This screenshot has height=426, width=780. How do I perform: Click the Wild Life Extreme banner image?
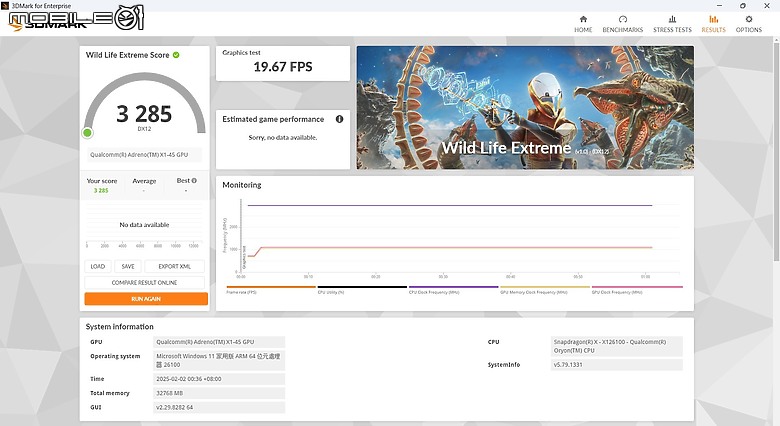coord(525,107)
